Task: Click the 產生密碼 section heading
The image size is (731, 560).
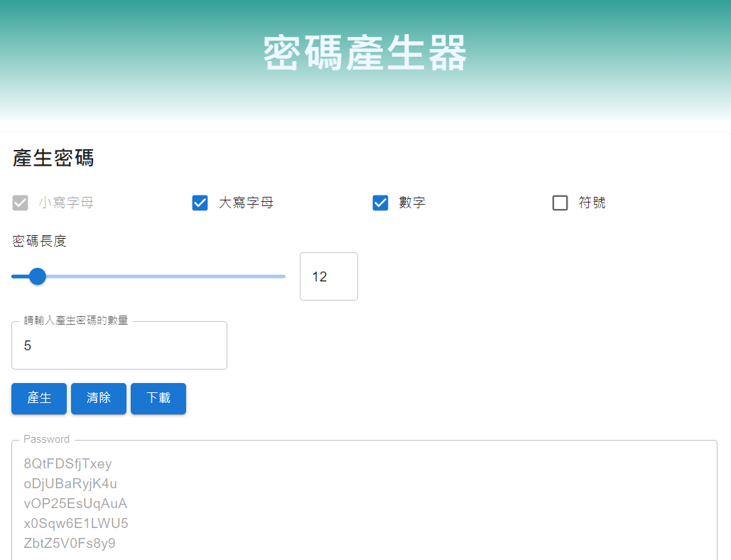Action: point(53,158)
